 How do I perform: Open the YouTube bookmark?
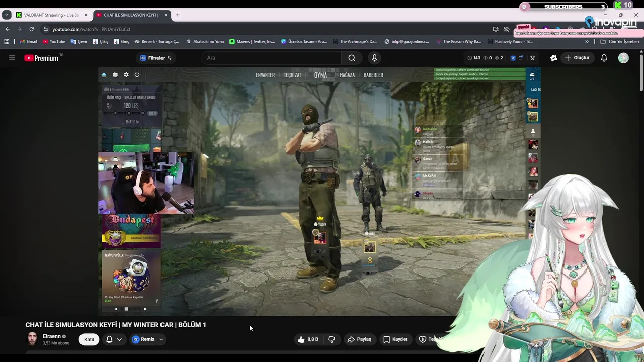(54, 42)
